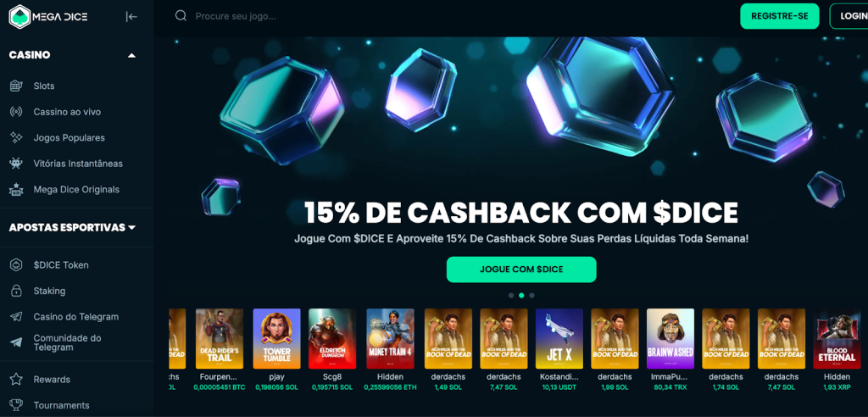Click the REGISTRE-SE button
The image size is (868, 417).
point(780,16)
